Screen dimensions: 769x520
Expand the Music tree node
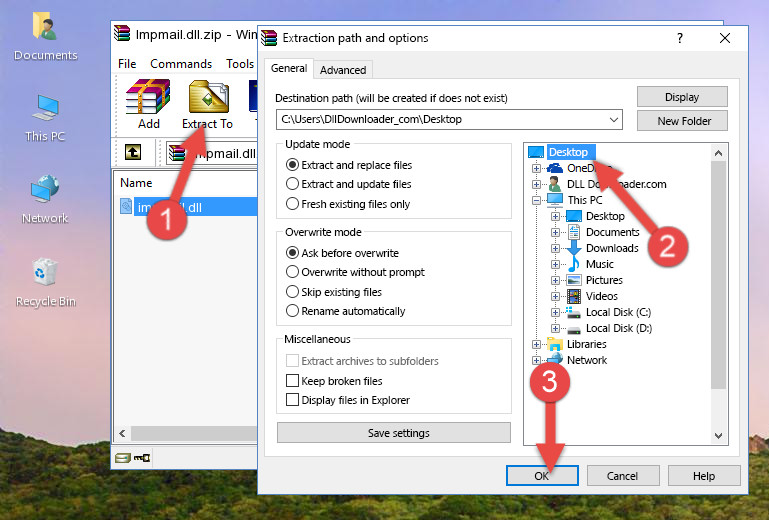point(555,264)
